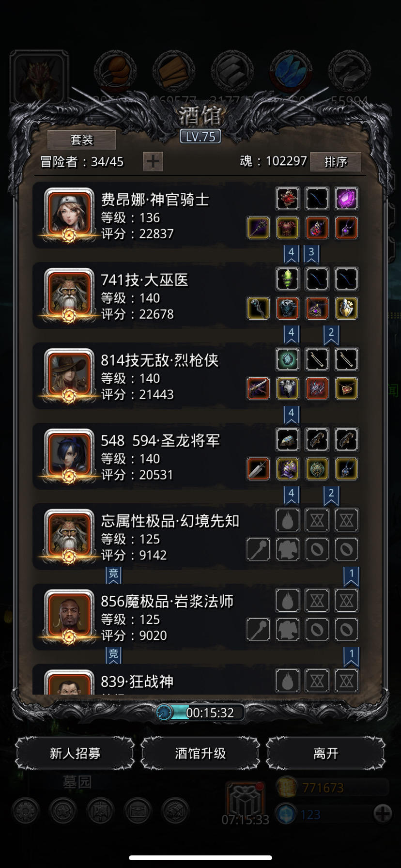Viewport: 401px width, 868px height.
Task: Open 费昂娜·神官骑士's purple gem slot
Action: pyautogui.click(x=346, y=199)
